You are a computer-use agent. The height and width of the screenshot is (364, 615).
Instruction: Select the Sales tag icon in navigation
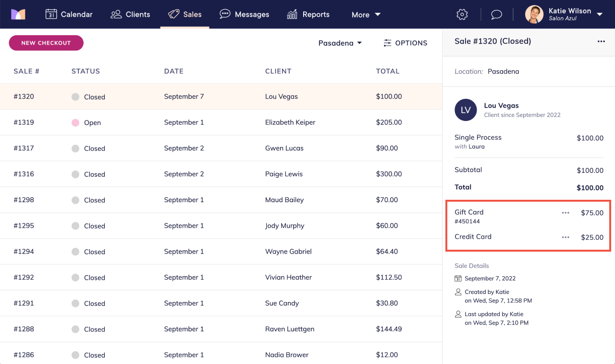click(173, 14)
